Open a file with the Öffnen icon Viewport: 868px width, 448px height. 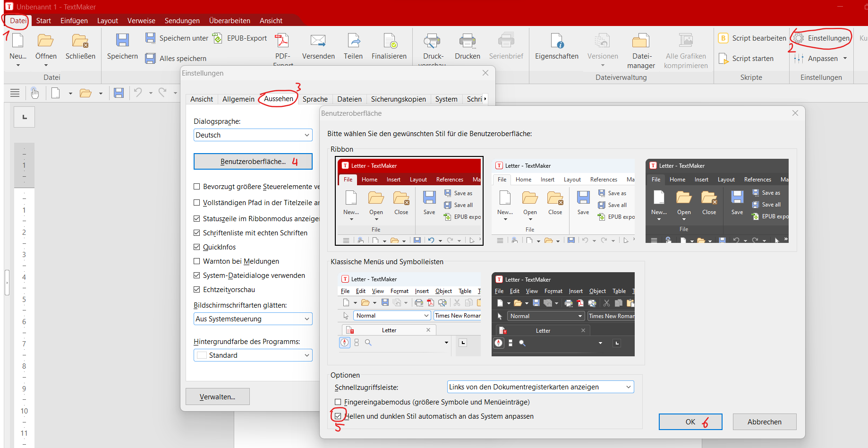click(x=45, y=41)
